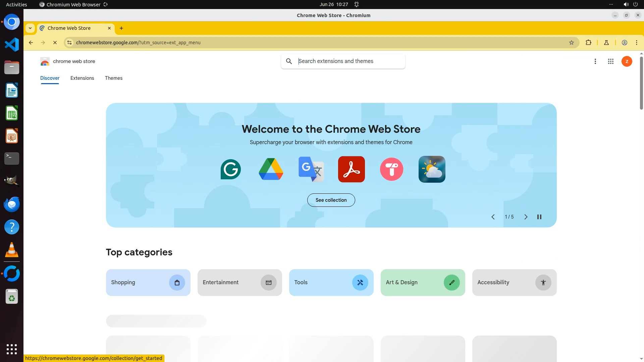The width and height of the screenshot is (644, 362).
Task: Click the Adobe Acrobat extension icon
Action: point(351,169)
